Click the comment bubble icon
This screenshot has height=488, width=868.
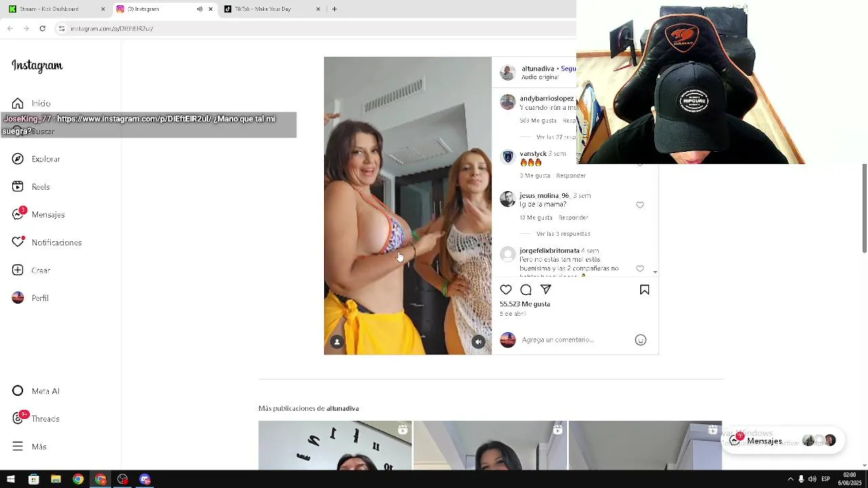pos(526,289)
